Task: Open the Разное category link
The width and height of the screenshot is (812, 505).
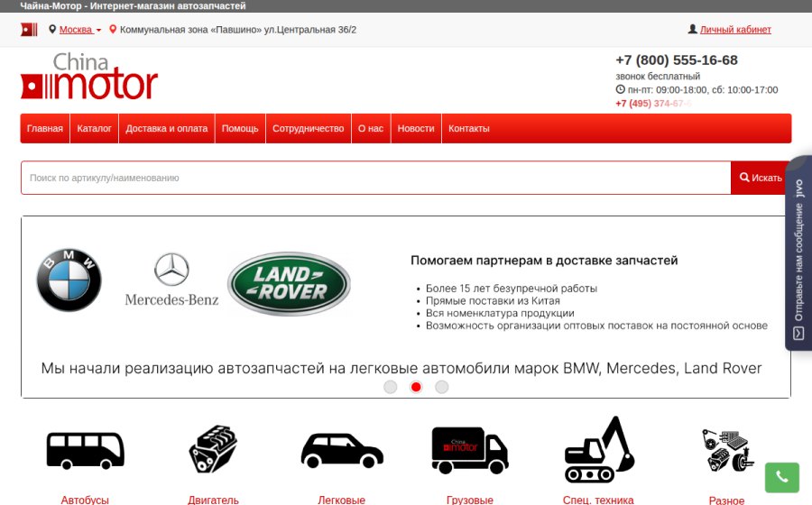Action: pos(726,500)
